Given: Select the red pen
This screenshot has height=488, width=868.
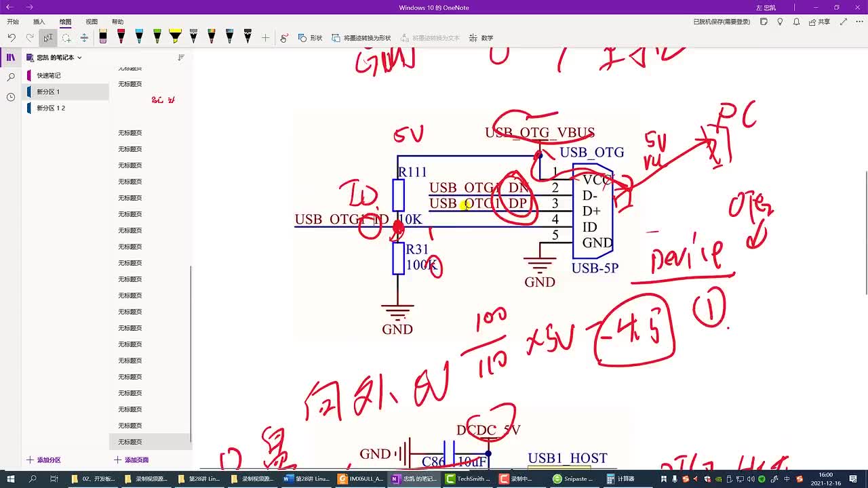Looking at the screenshot, I should click(121, 37).
